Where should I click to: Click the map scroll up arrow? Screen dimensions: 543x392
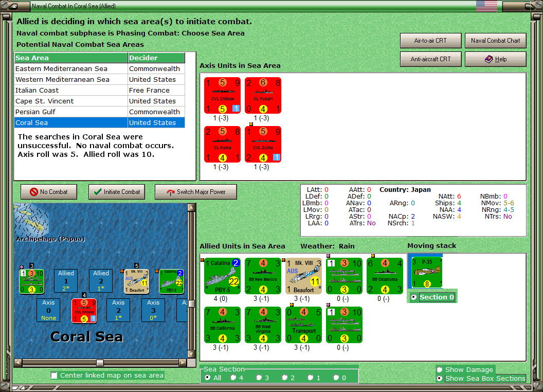[x=191, y=207]
